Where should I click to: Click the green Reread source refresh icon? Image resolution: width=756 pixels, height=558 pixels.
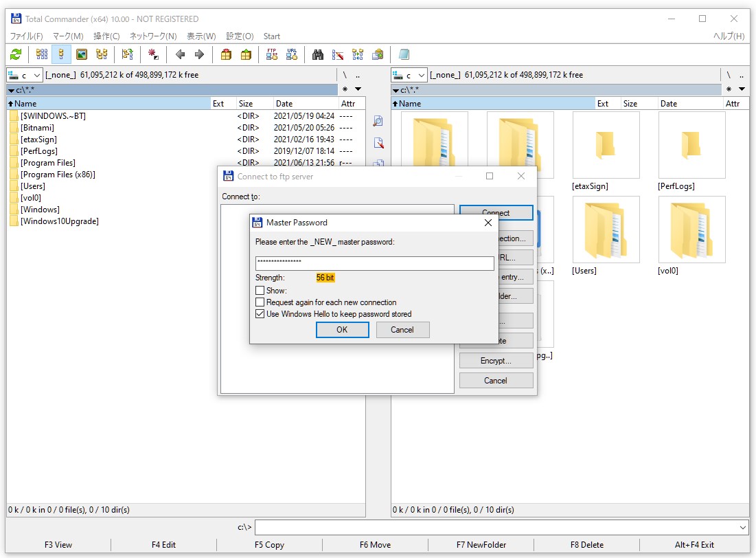16,54
